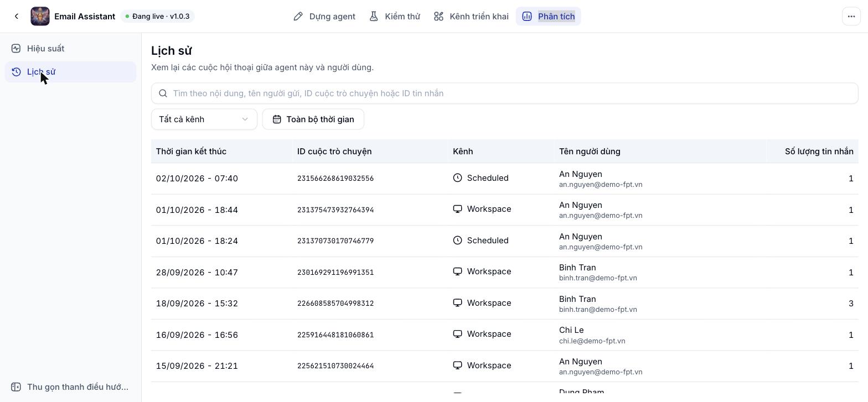Viewport: 868px width, 402px height.
Task: Select the Phân tích tab
Action: pos(549,17)
